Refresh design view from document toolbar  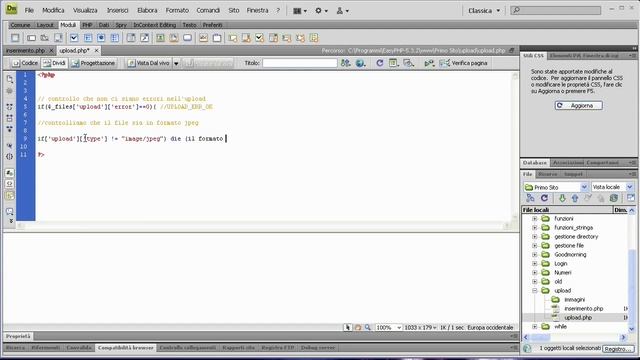click(380, 63)
